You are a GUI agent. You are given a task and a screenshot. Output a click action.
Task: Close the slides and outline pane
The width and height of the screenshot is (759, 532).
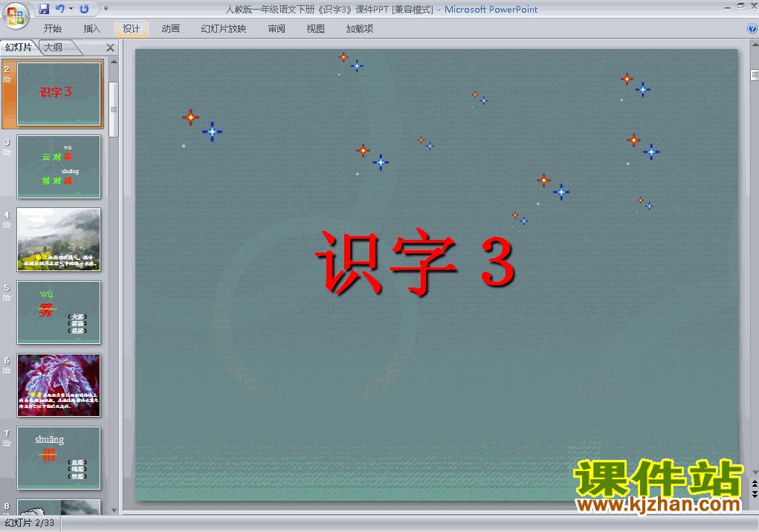110,48
